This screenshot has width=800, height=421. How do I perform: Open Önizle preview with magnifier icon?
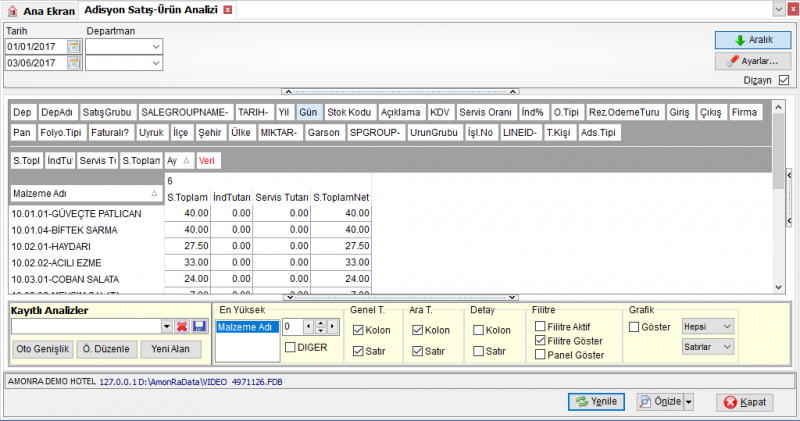[x=660, y=402]
